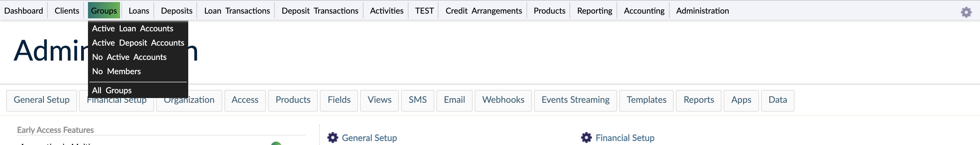This screenshot has width=980, height=145.
Task: Switch to the Access tab
Action: tap(244, 100)
